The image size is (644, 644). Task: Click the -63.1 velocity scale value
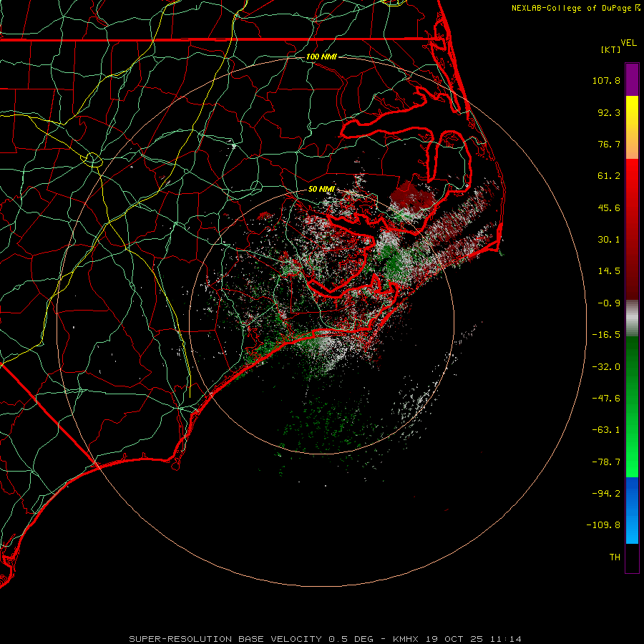pyautogui.click(x=606, y=430)
